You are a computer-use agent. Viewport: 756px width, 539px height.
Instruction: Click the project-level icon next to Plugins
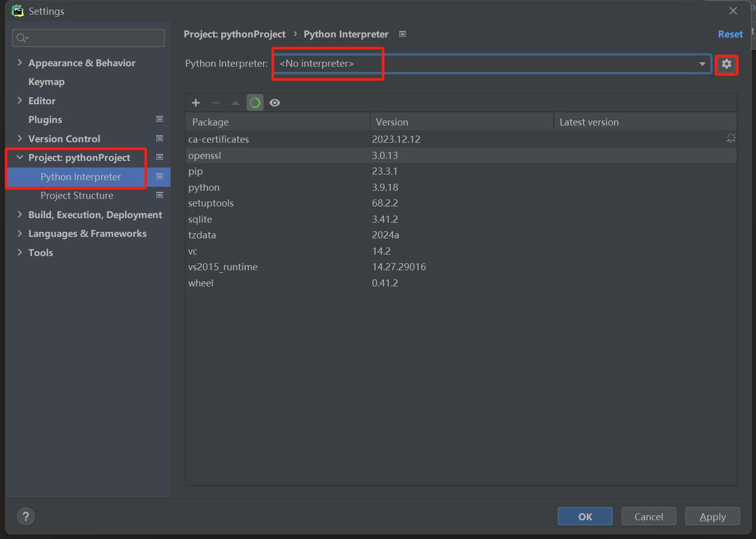pos(160,119)
